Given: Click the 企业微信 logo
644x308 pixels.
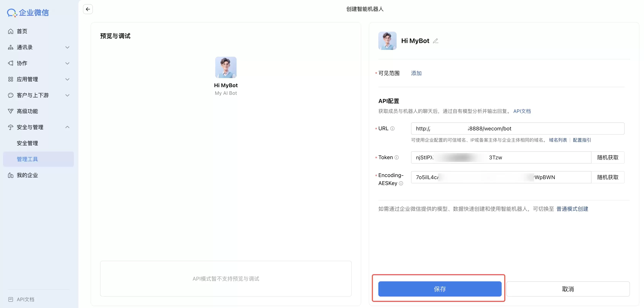Looking at the screenshot, I should (x=28, y=13).
